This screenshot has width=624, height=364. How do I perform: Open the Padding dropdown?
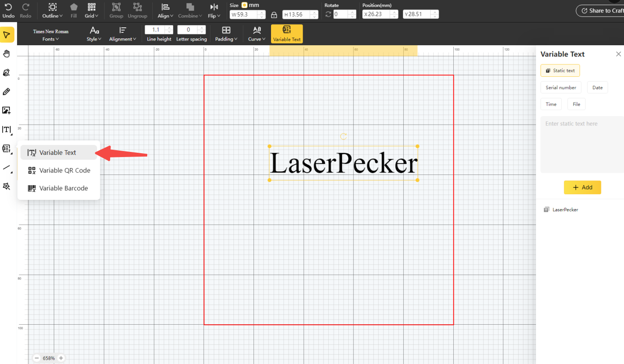pyautogui.click(x=226, y=34)
